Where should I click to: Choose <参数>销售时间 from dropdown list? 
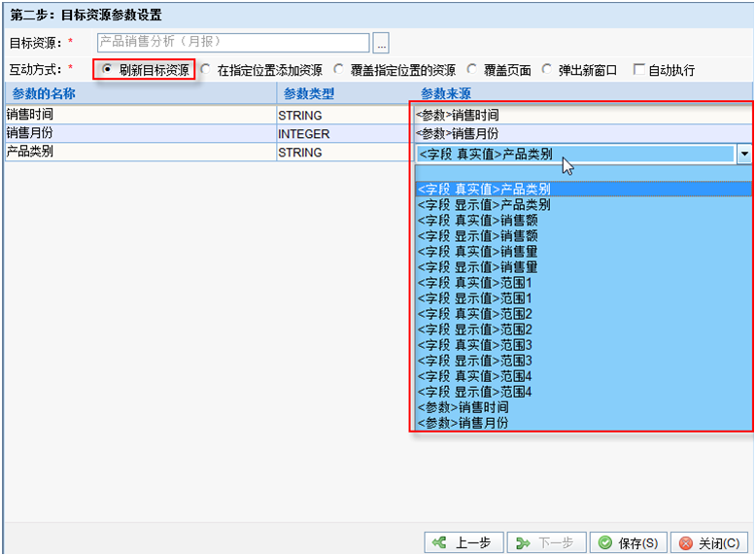coord(583,407)
